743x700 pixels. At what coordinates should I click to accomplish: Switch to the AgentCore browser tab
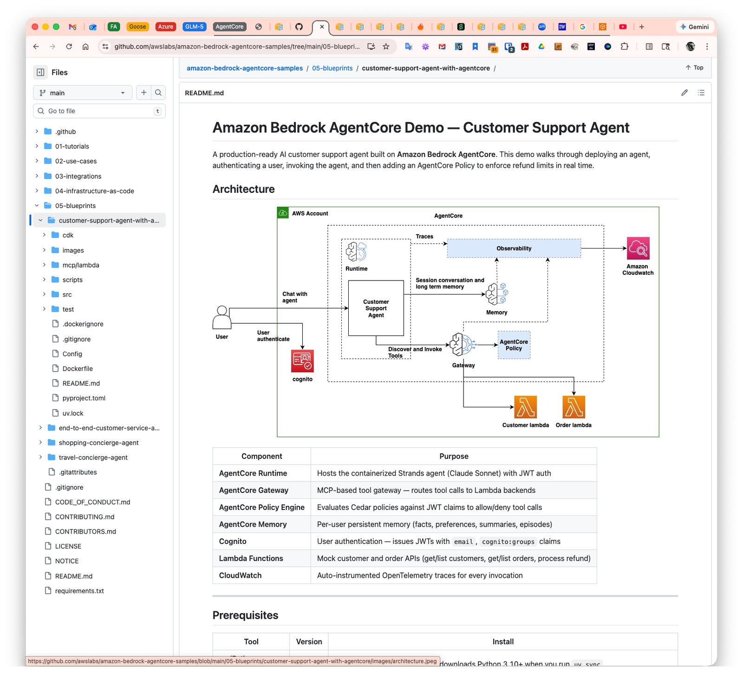pyautogui.click(x=229, y=26)
